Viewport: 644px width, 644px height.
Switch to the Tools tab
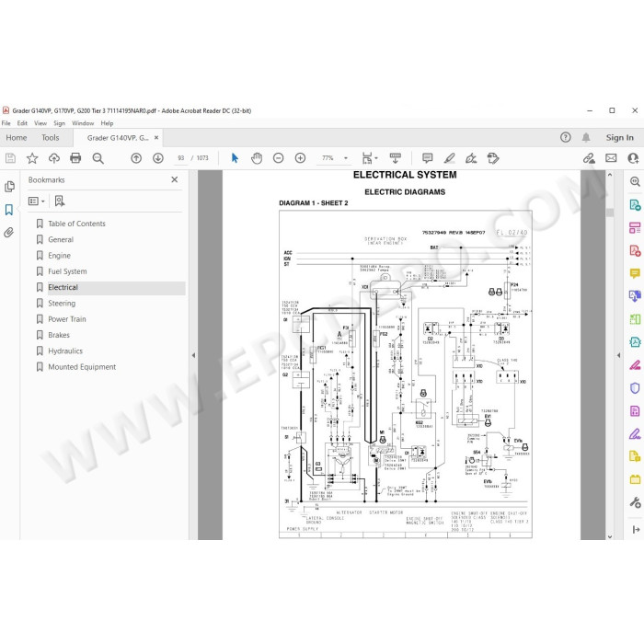pos(50,138)
